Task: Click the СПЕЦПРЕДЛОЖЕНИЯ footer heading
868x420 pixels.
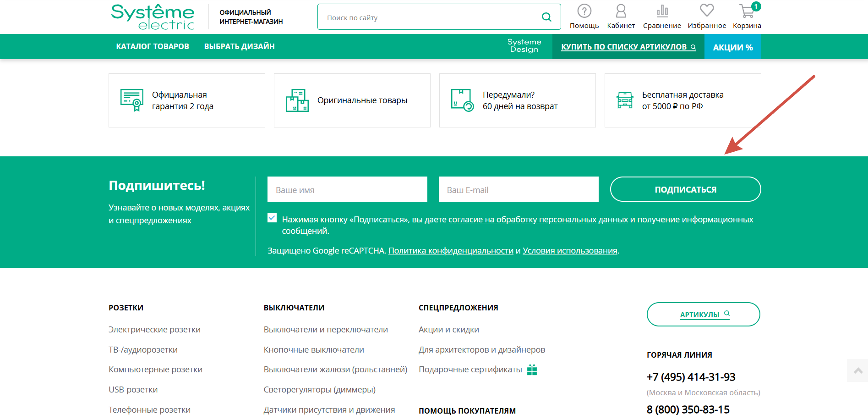Action: pyautogui.click(x=459, y=308)
